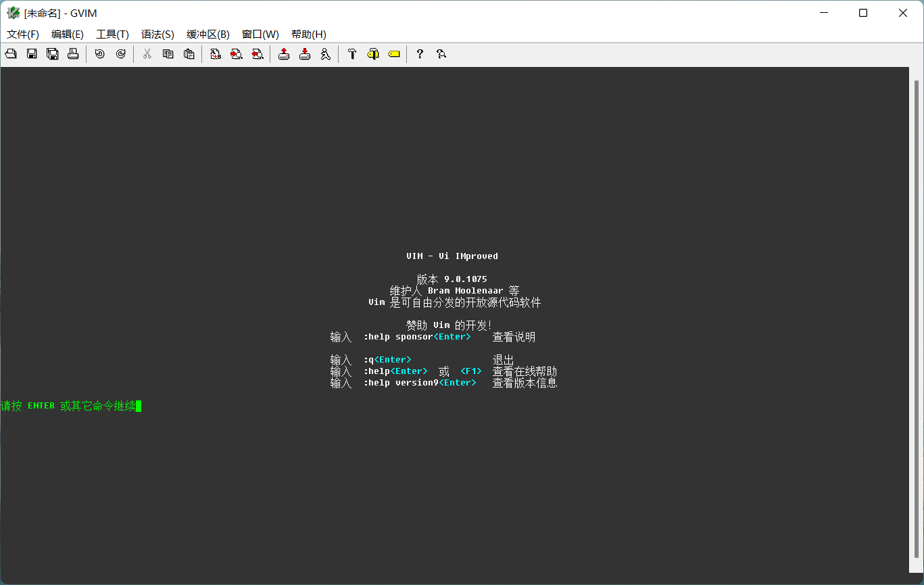
Task: Maximize the GVIM window
Action: pyautogui.click(x=863, y=13)
